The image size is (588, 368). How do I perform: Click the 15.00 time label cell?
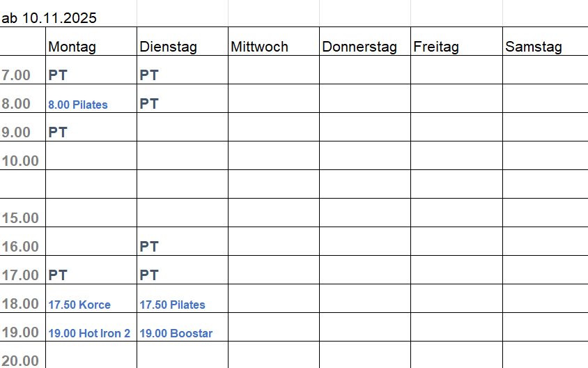(x=21, y=218)
